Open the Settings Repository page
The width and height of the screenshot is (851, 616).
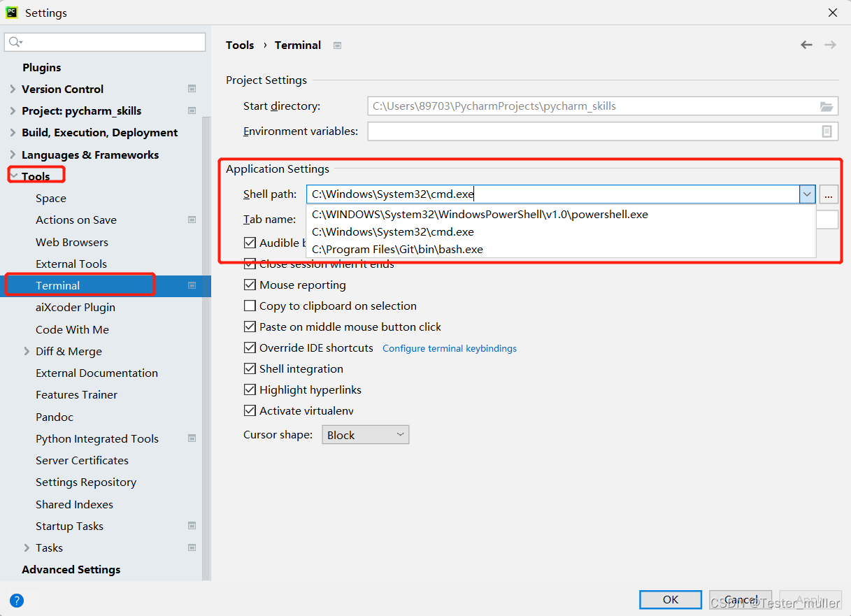86,482
